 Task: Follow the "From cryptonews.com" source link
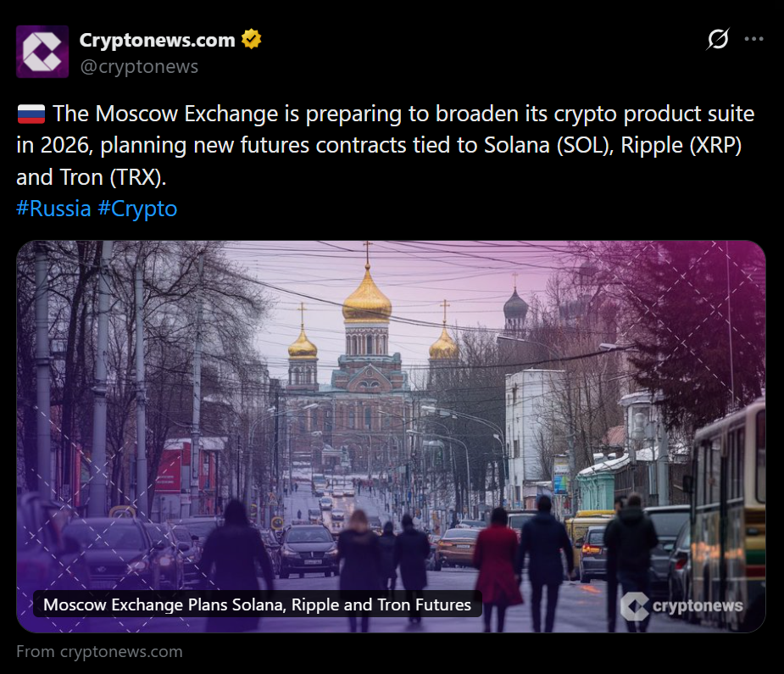coord(99,652)
